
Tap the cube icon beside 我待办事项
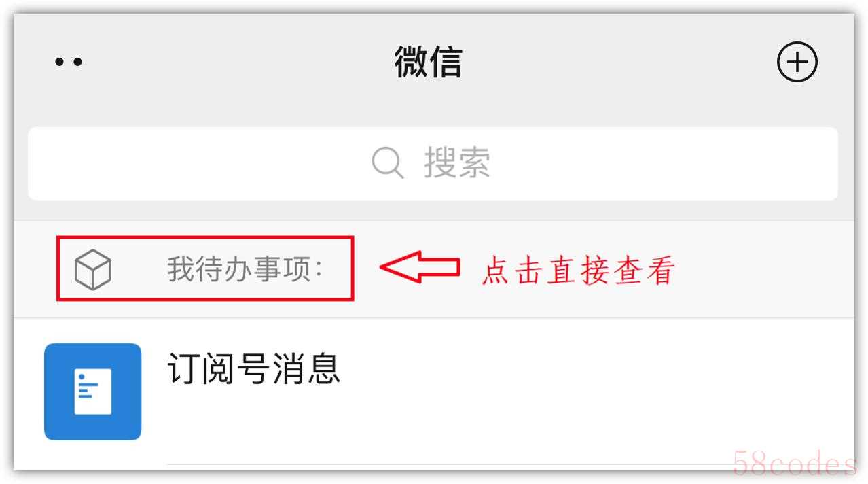(92, 269)
